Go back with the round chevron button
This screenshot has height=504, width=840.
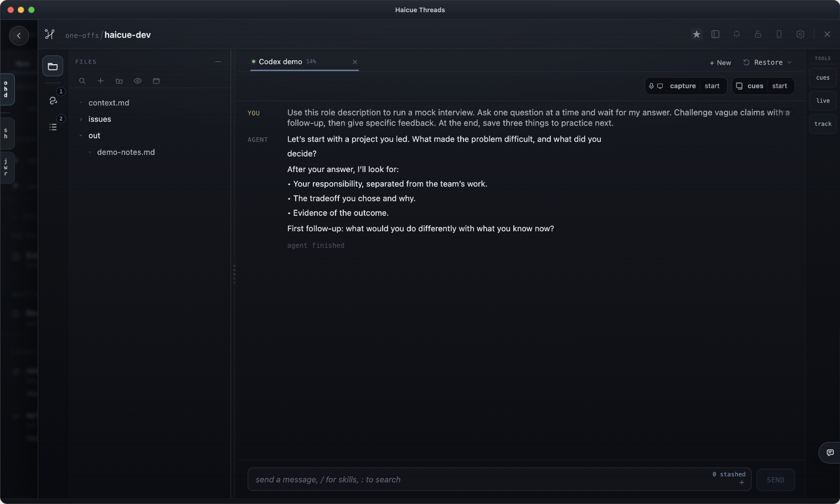pyautogui.click(x=19, y=35)
